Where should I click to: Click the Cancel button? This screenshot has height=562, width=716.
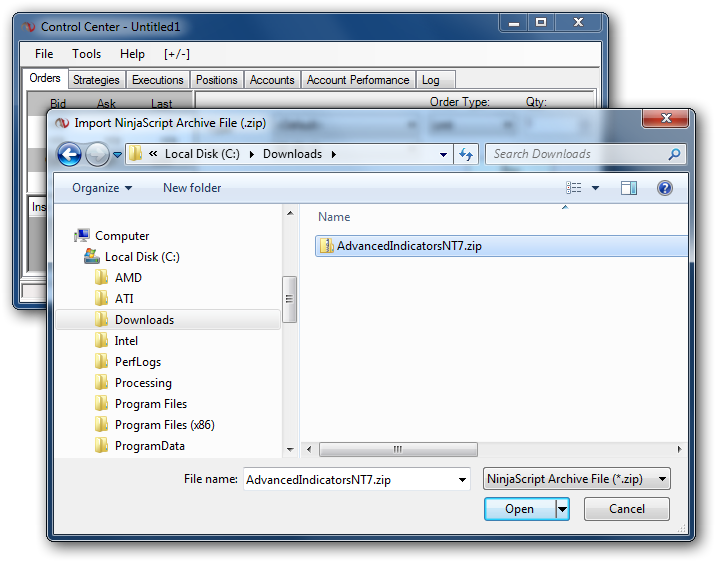coord(626,509)
